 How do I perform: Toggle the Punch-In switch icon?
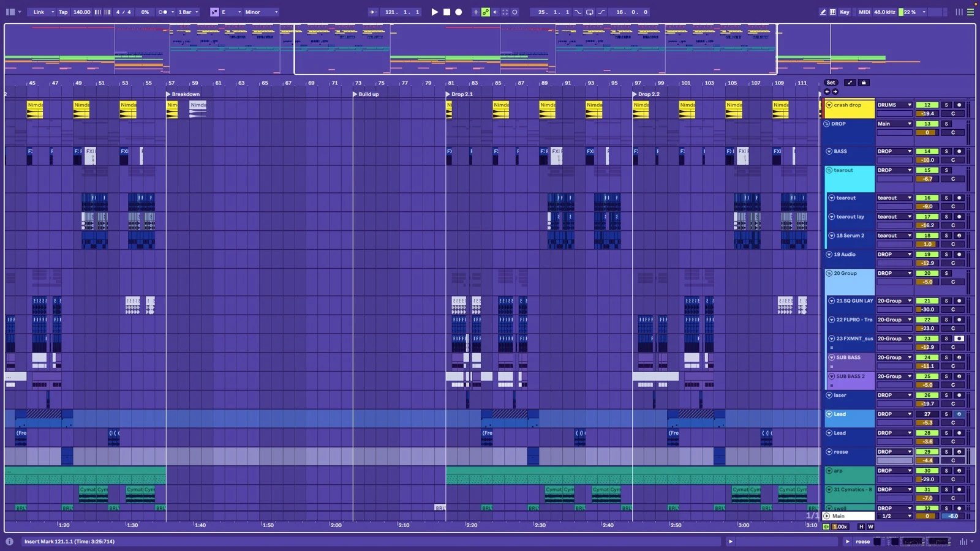coord(578,12)
